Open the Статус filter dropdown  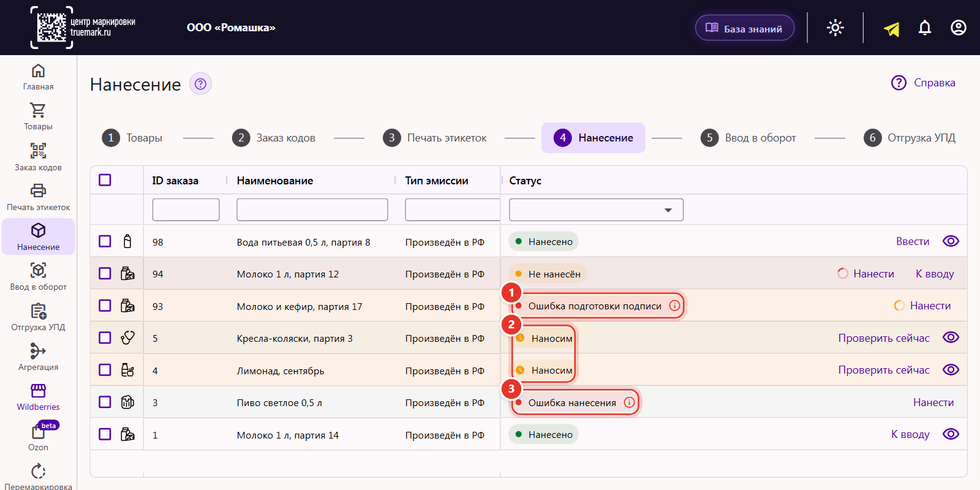596,209
